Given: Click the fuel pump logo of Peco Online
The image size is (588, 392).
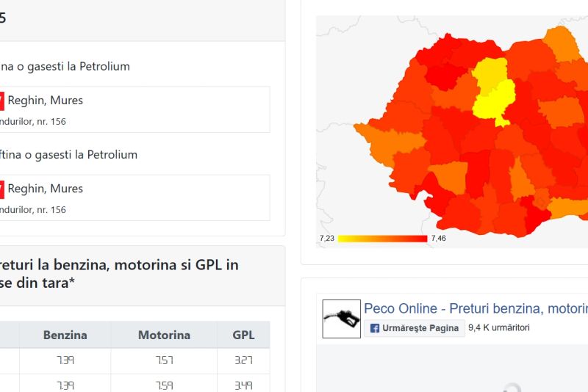Looking at the screenshot, I should [x=342, y=319].
